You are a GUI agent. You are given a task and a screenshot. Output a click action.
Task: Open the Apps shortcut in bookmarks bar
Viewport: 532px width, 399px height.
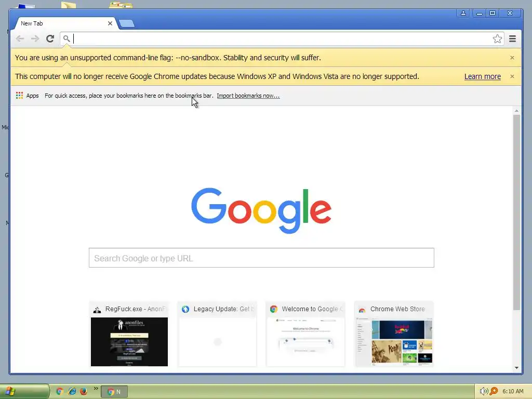[27, 96]
